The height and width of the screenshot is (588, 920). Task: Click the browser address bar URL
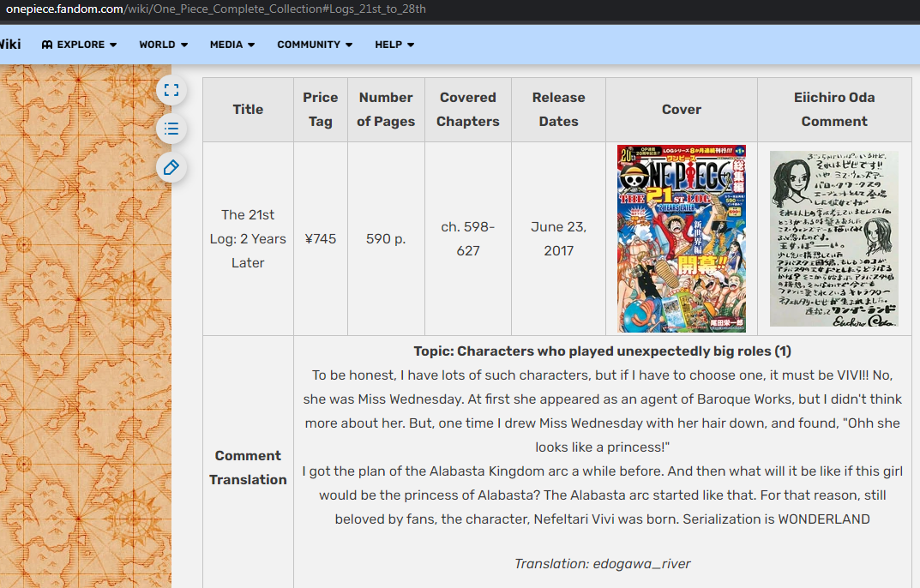coord(216,9)
